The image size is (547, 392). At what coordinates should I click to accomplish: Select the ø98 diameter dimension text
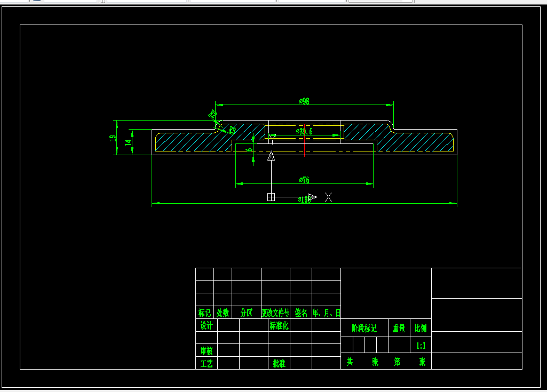pyautogui.click(x=304, y=101)
